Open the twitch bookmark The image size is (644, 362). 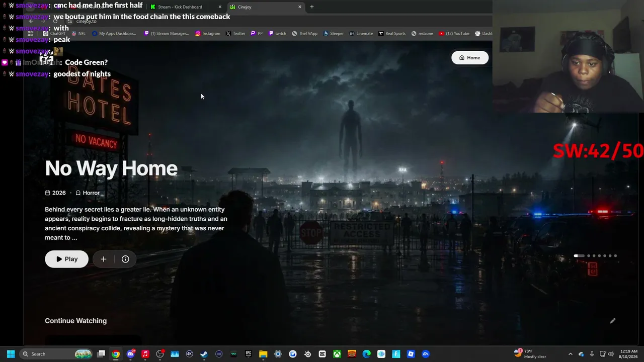tap(277, 34)
